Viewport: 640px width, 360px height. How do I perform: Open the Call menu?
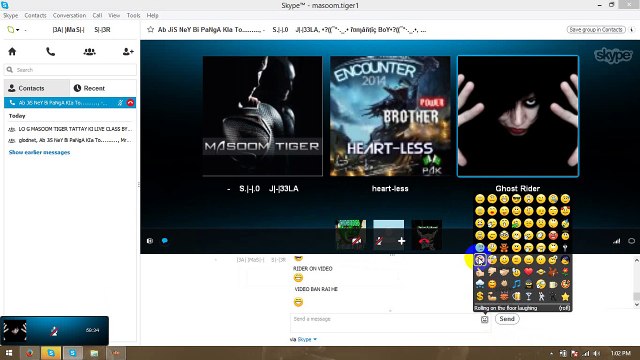97,15
